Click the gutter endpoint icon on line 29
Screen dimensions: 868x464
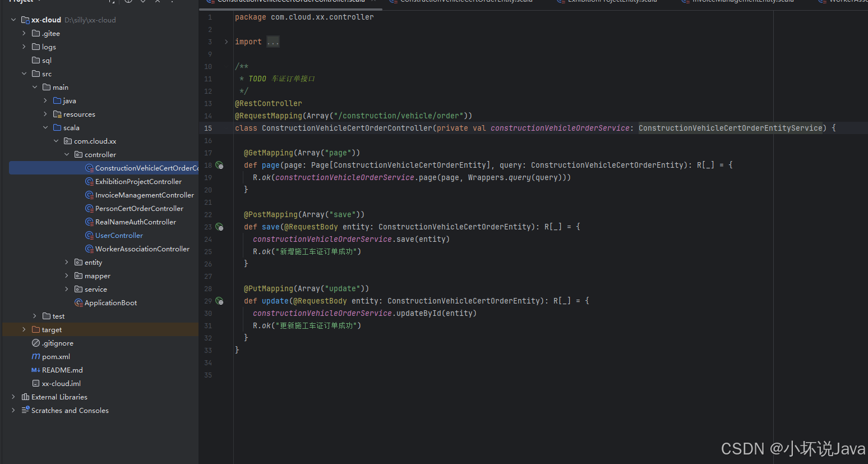[220, 301]
